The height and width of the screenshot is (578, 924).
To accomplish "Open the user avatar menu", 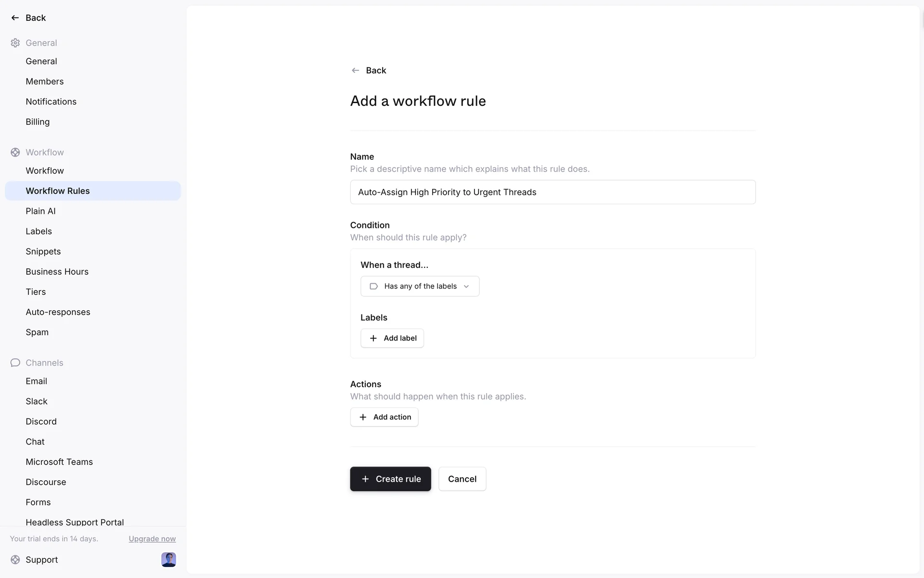I will (168, 559).
